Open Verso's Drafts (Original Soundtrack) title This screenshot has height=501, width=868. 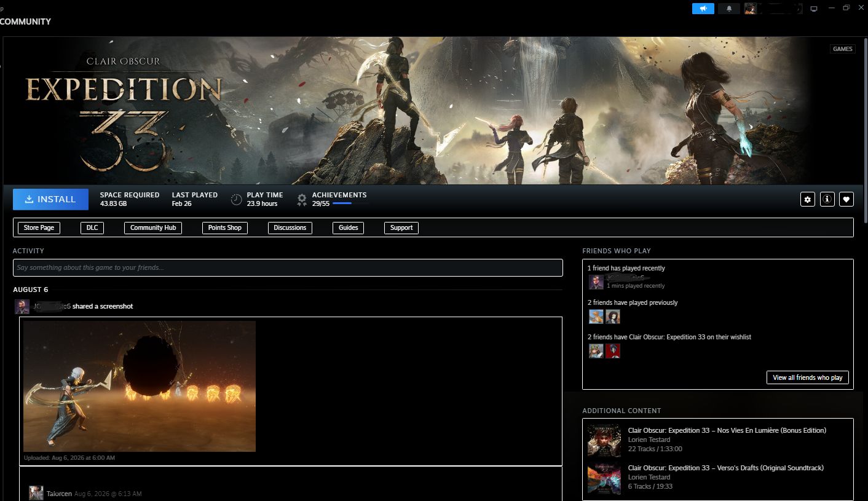pos(726,468)
